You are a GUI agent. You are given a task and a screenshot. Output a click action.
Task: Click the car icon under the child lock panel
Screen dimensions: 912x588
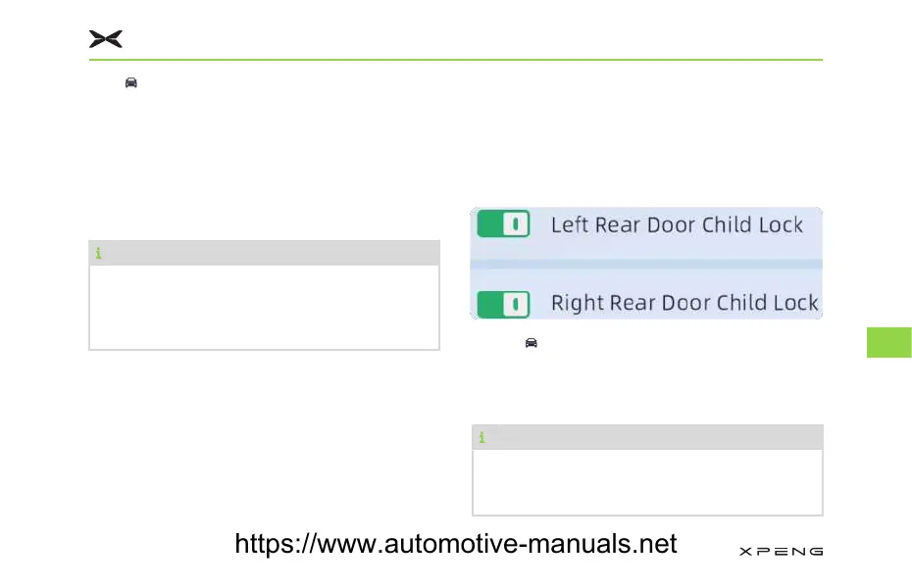tap(532, 343)
